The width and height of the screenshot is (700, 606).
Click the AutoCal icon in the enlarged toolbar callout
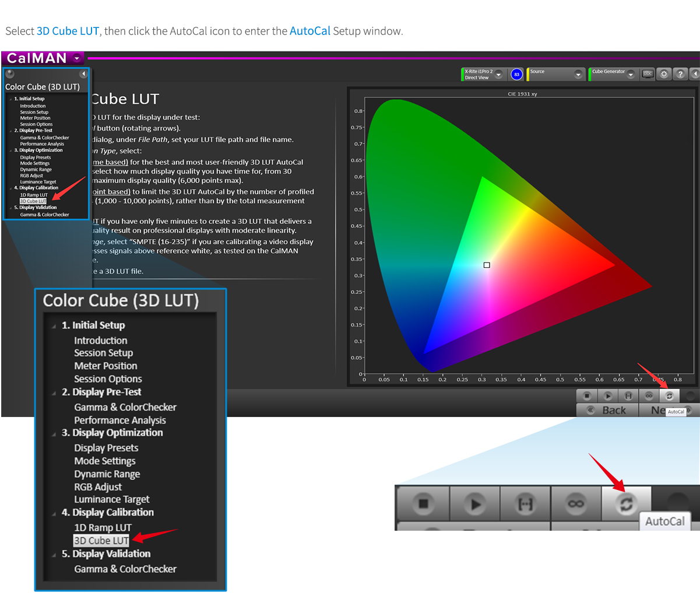coord(626,503)
